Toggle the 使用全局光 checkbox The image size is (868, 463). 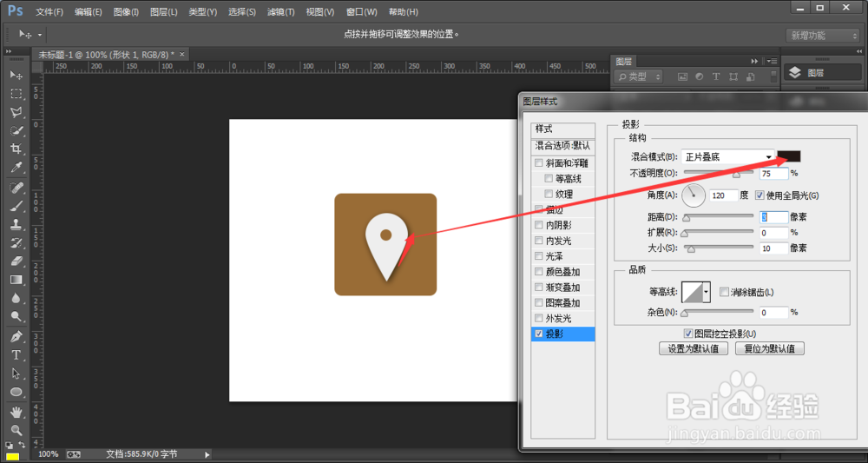click(x=759, y=195)
